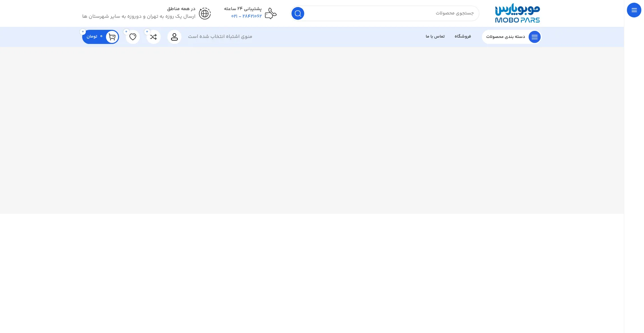
Task: Open the تماس با ما contact page
Action: tap(435, 36)
